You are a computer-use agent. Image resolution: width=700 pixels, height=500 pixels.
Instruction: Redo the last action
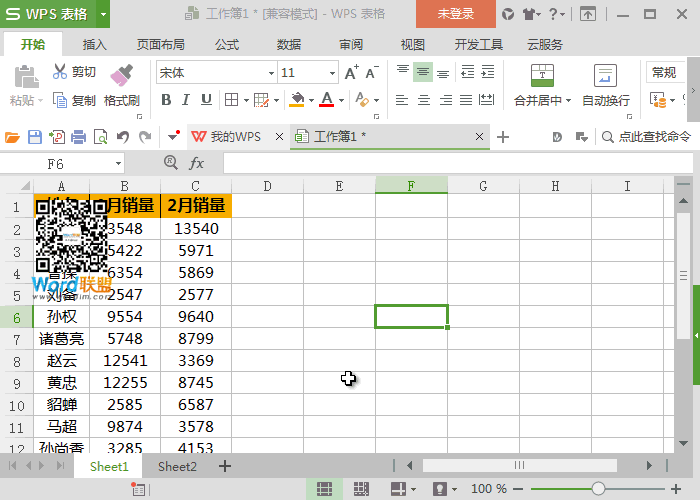145,137
